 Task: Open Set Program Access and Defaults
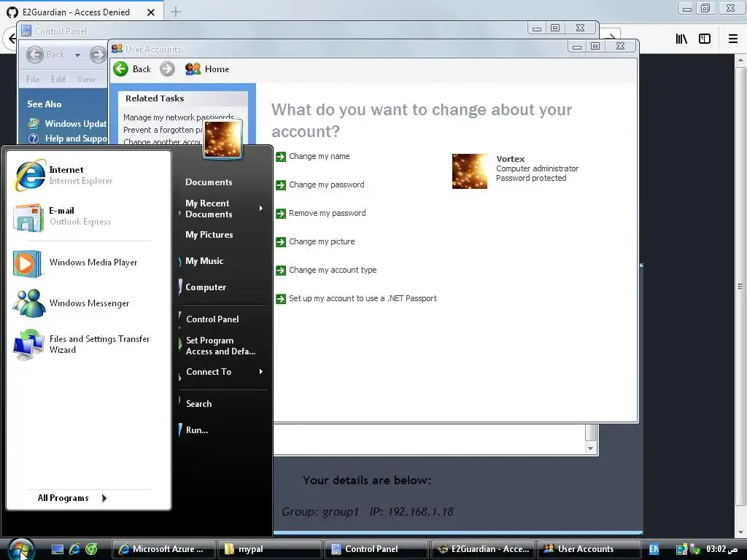tap(220, 346)
